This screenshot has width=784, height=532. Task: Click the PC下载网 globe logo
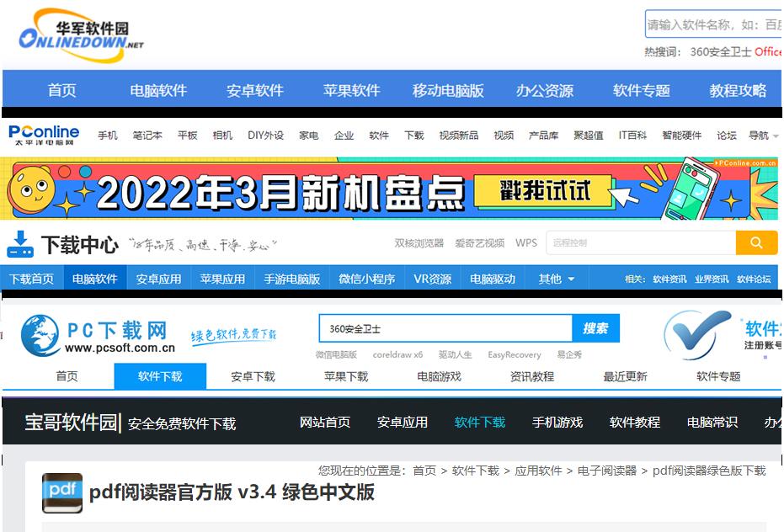click(40, 335)
